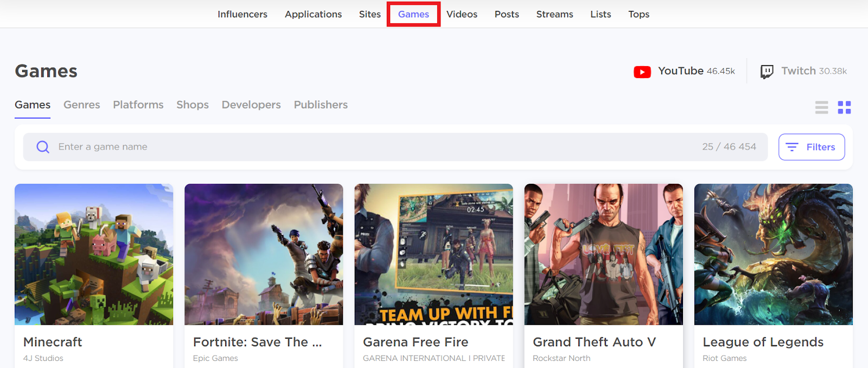Click the 25 / 46 454 results counter

pyautogui.click(x=729, y=147)
